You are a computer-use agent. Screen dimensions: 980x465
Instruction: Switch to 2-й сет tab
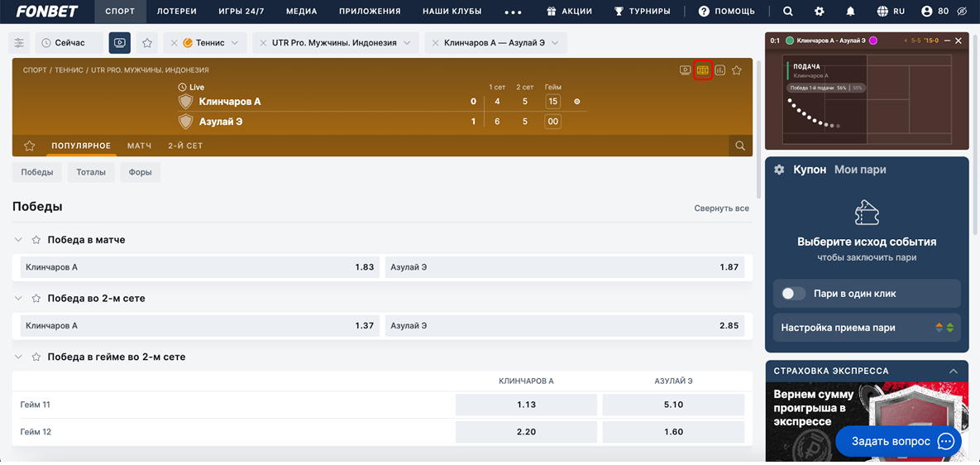point(185,146)
